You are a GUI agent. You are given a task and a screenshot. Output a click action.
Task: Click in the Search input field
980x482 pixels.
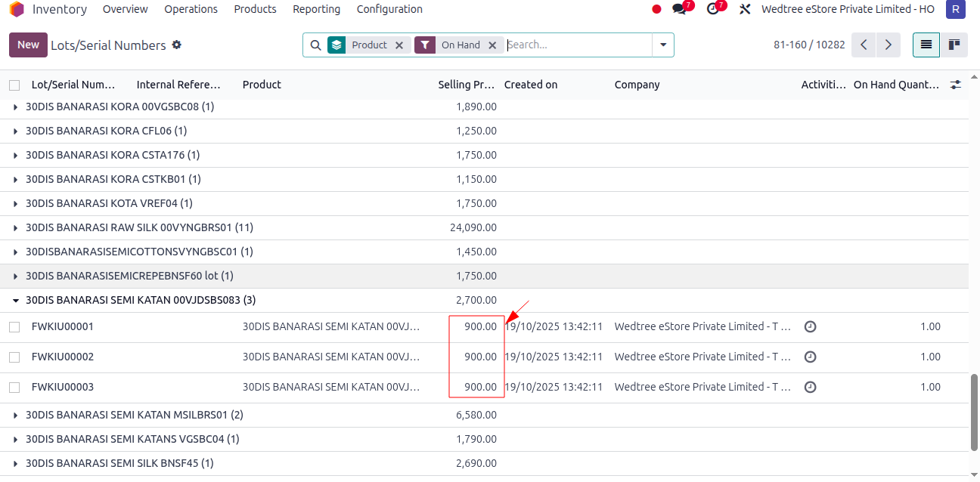(578, 45)
